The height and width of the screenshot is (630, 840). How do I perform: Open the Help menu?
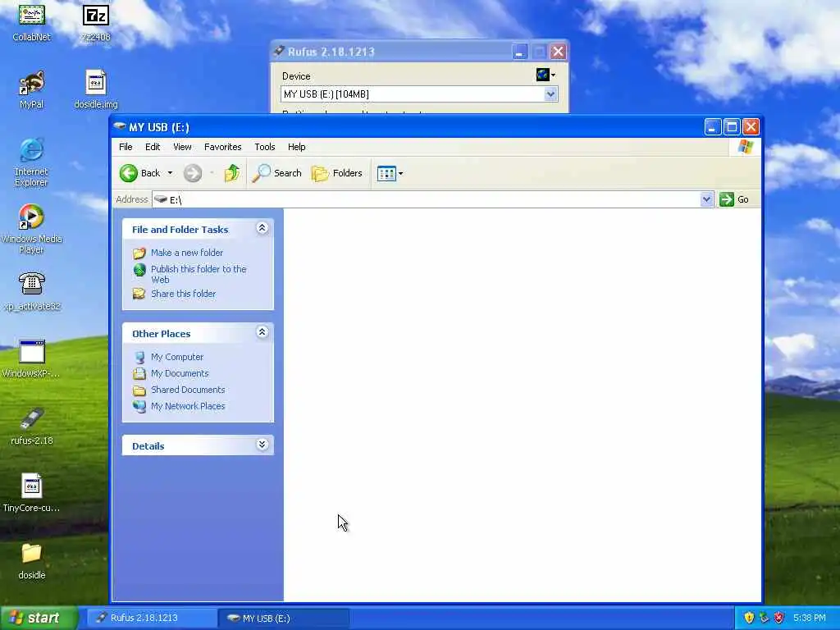[x=296, y=147]
